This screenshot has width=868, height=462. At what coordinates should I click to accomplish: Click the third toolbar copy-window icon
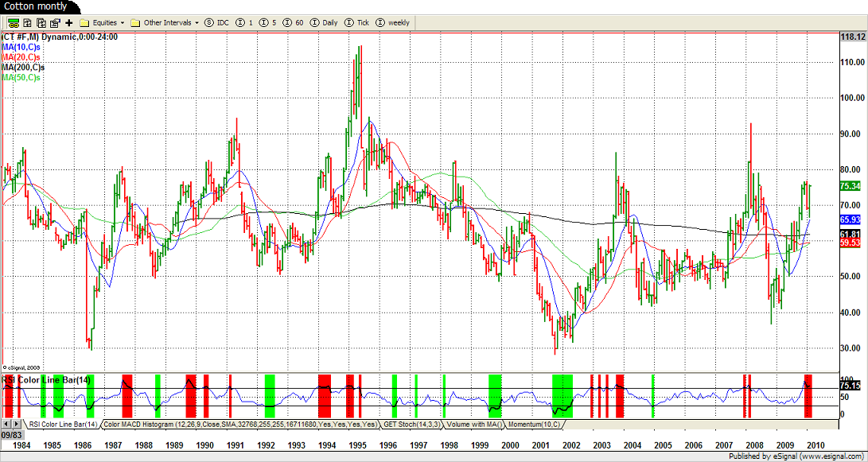pyautogui.click(x=41, y=22)
